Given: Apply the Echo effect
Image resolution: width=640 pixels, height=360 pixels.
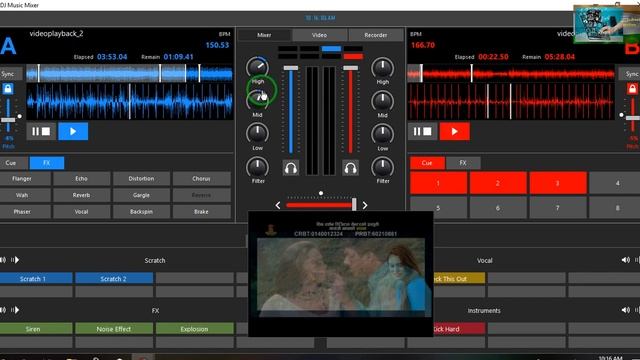Looking at the screenshot, I should (x=82, y=179).
